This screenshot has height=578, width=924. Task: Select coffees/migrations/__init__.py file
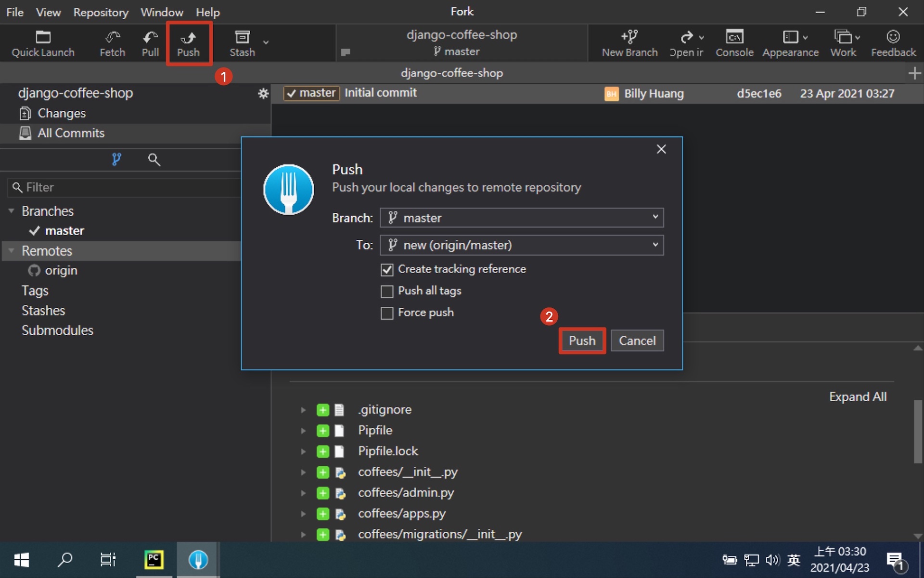[x=439, y=534]
